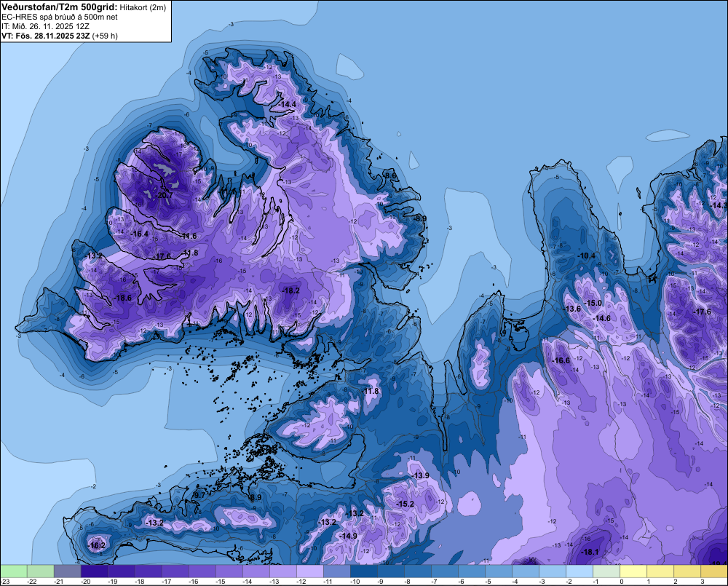Click the -16.2 label on the western peninsula tip
This screenshot has height=586, width=728.
click(97, 546)
